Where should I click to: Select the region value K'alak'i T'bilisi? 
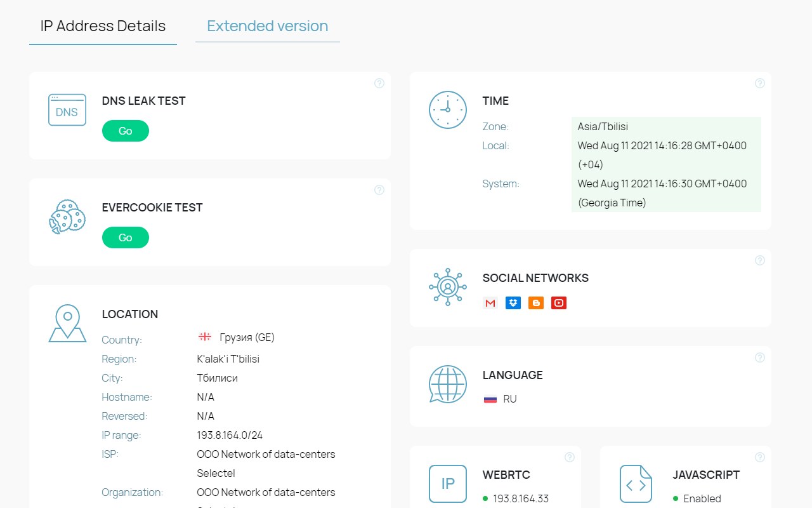coord(228,359)
